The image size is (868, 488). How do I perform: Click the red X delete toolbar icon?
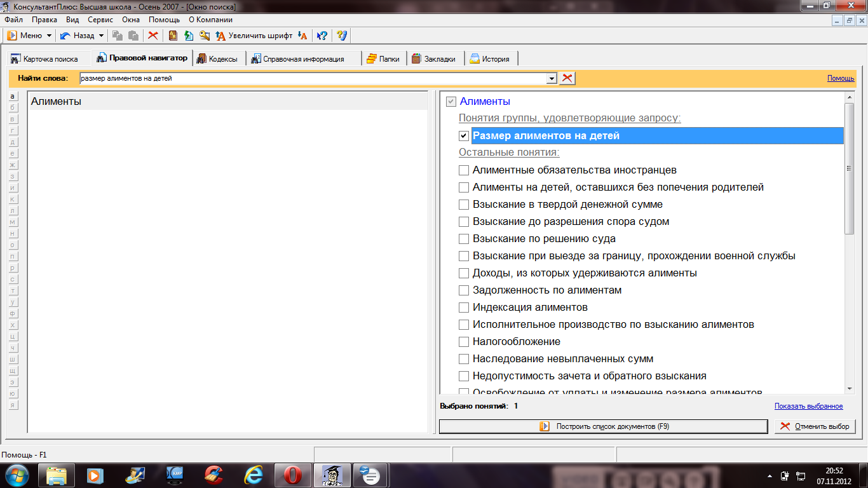(153, 36)
